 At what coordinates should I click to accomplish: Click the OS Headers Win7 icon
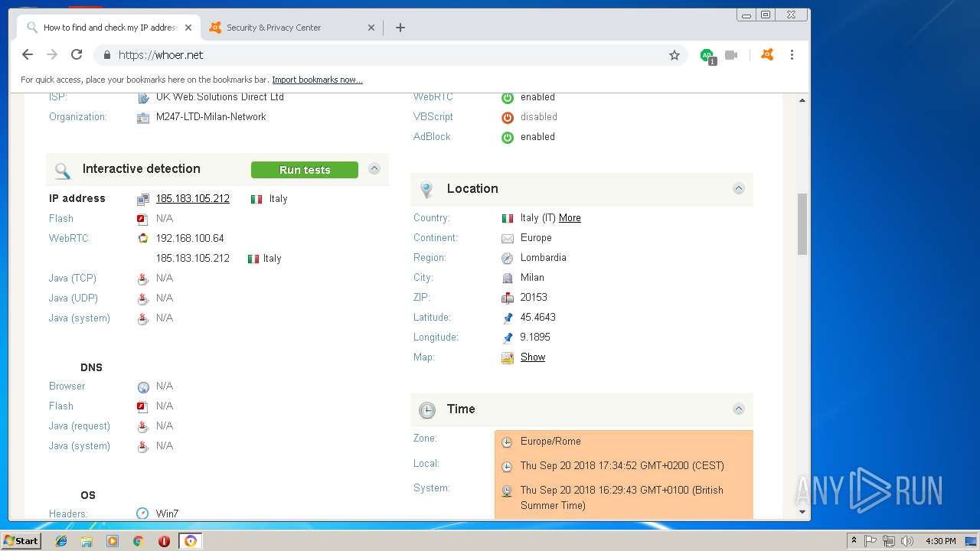coord(142,514)
